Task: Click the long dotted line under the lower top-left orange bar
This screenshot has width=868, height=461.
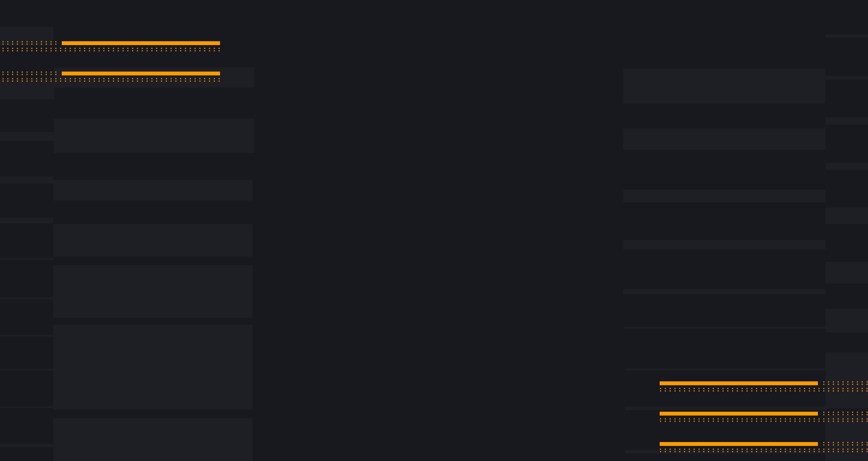Action: click(111, 80)
